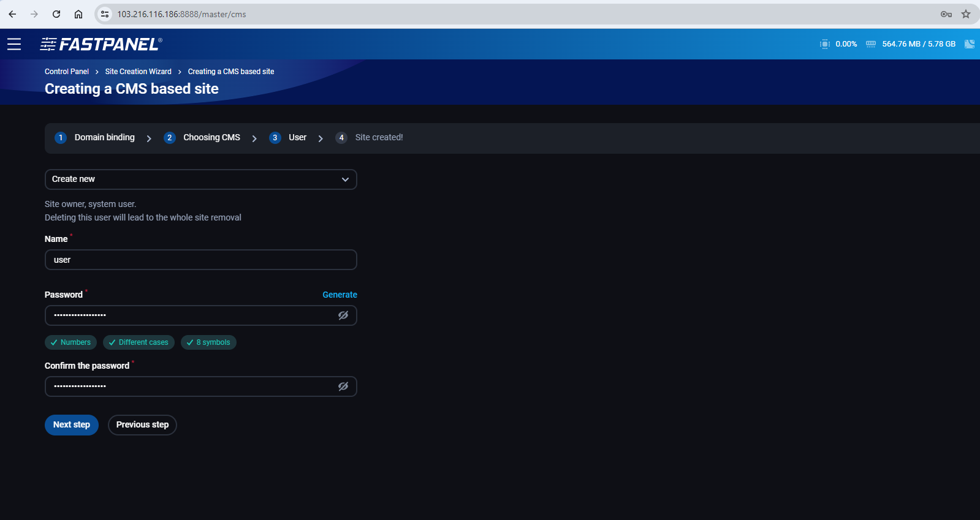
Task: Open the Create new user dropdown
Action: pyautogui.click(x=201, y=179)
